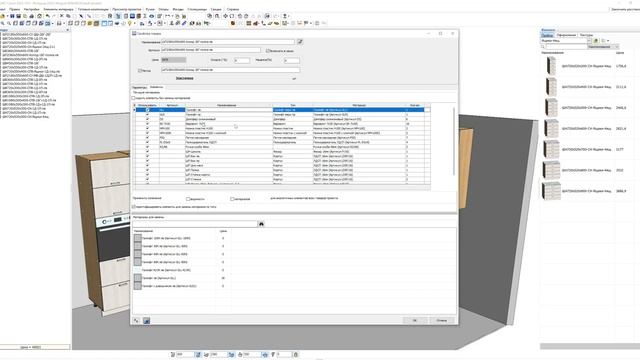
Task: Tick the checkbox next to the article field
Action: coord(268,51)
